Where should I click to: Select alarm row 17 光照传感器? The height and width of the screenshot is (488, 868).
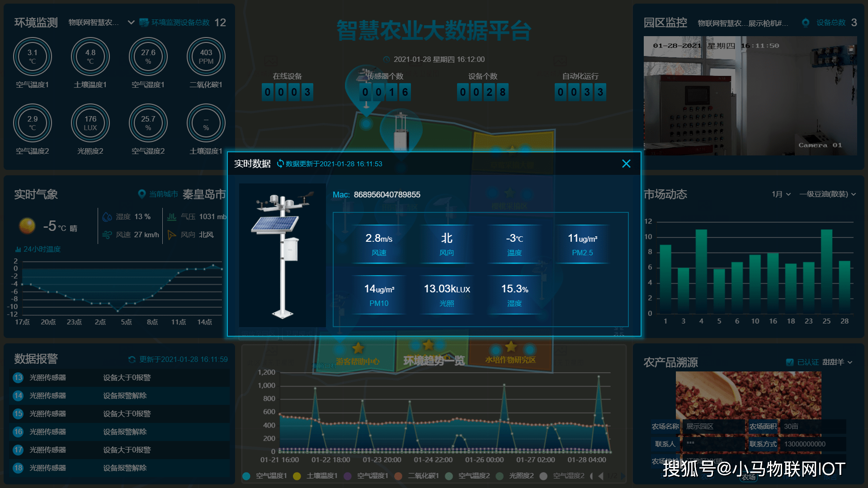(119, 450)
